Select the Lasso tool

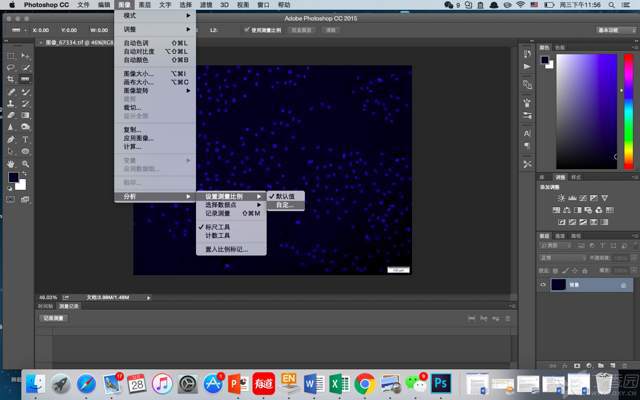(11, 68)
